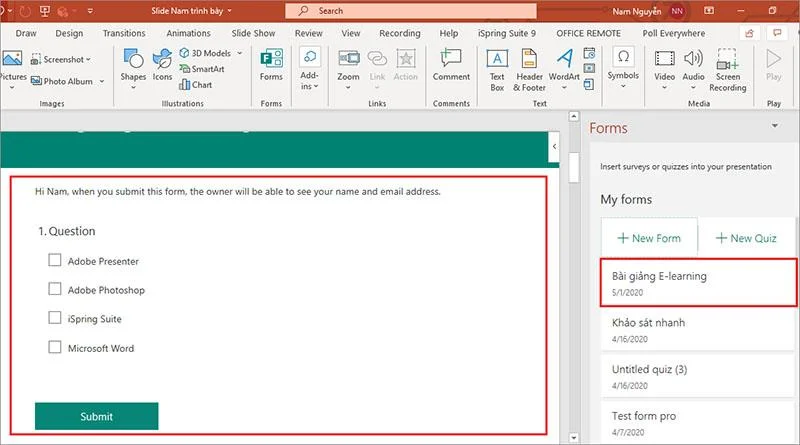Click the Link icon
Viewport: 800px width, 445px height.
coord(377,58)
